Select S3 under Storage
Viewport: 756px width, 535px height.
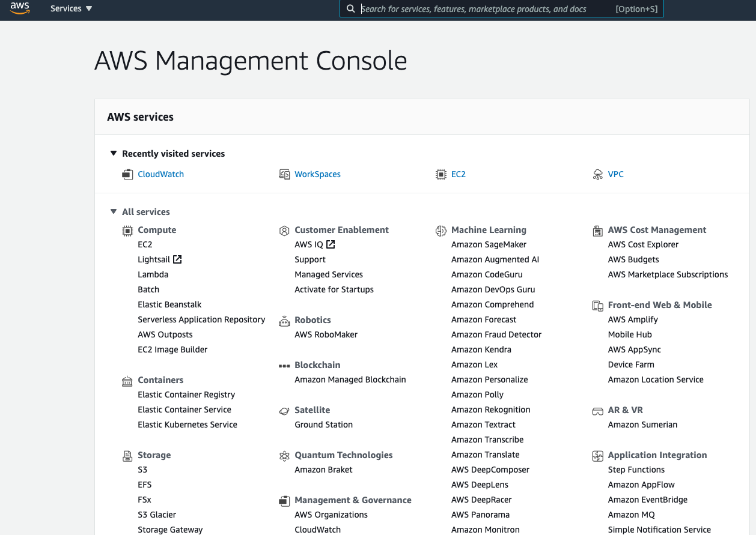click(x=142, y=470)
